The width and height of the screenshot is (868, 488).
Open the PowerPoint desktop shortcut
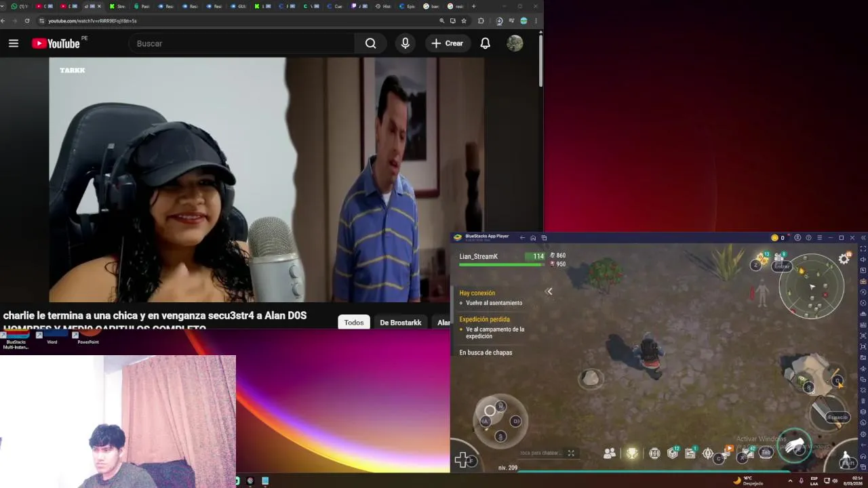point(88,338)
